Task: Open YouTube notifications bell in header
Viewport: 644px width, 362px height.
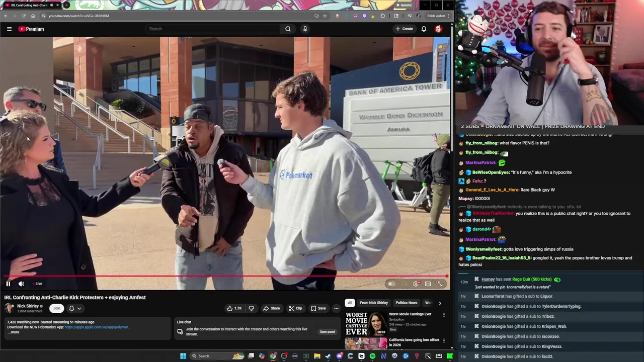Action: coord(424,29)
